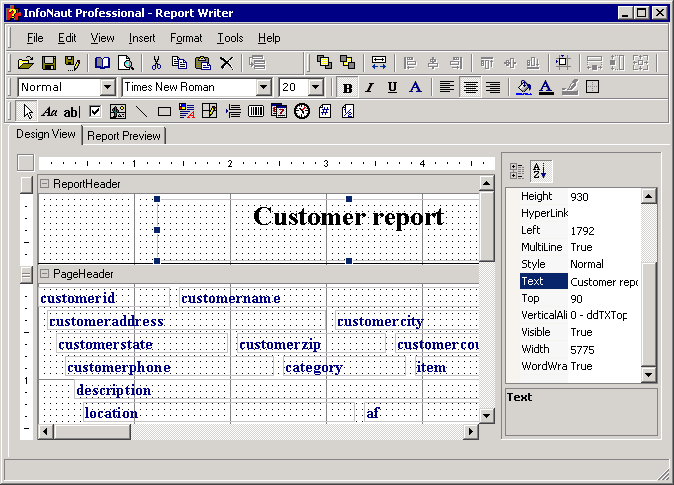The height and width of the screenshot is (485, 674).
Task: Collapse the PageHeader section
Action: tap(44, 274)
